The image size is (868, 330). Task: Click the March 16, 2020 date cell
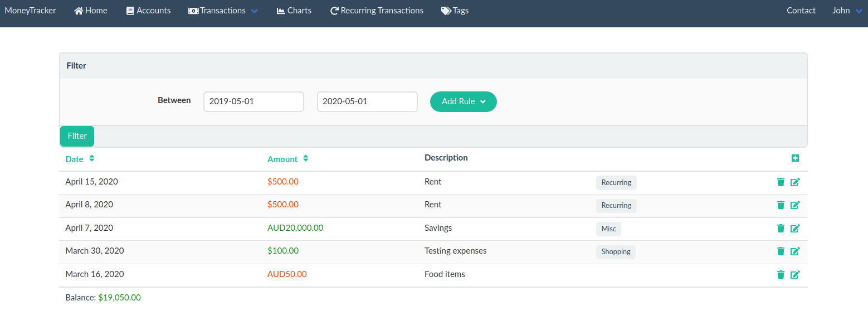coord(95,274)
